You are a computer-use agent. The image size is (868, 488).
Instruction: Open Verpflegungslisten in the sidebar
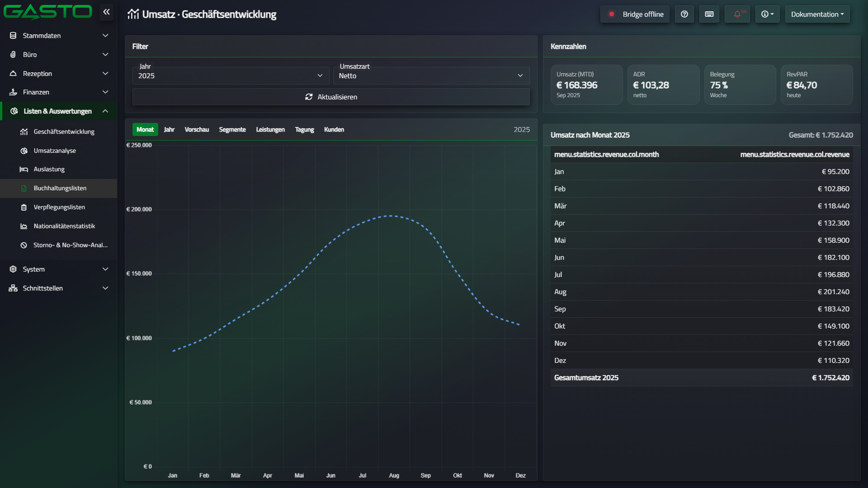59,207
